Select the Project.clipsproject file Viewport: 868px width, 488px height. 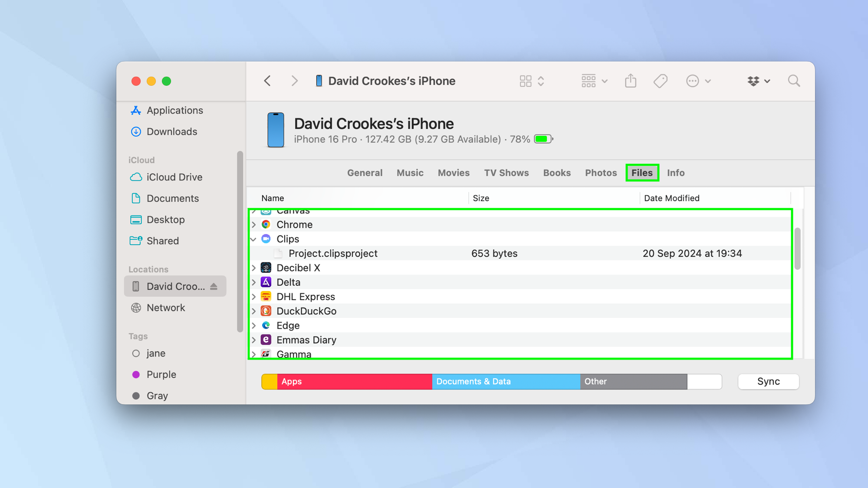(x=332, y=253)
